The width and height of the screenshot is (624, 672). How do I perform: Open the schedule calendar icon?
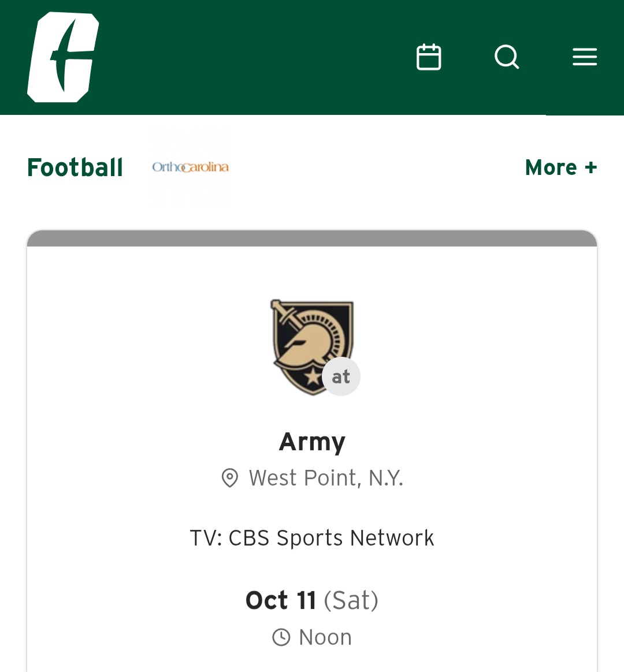tap(429, 57)
